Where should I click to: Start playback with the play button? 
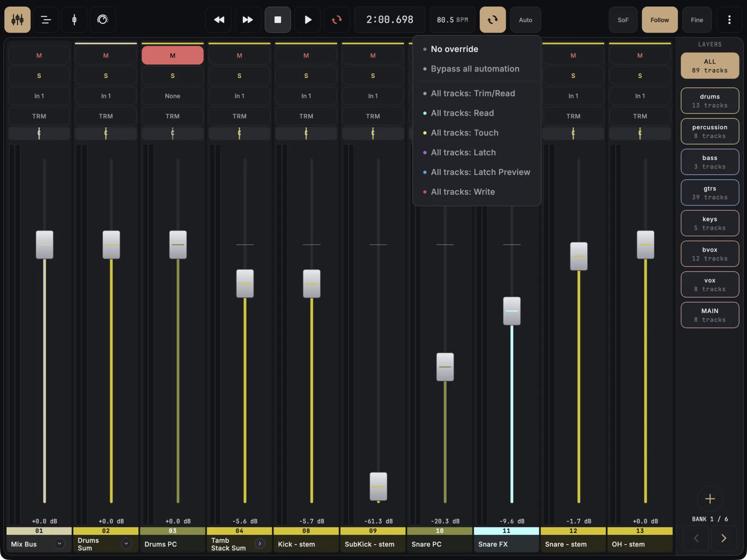point(308,20)
